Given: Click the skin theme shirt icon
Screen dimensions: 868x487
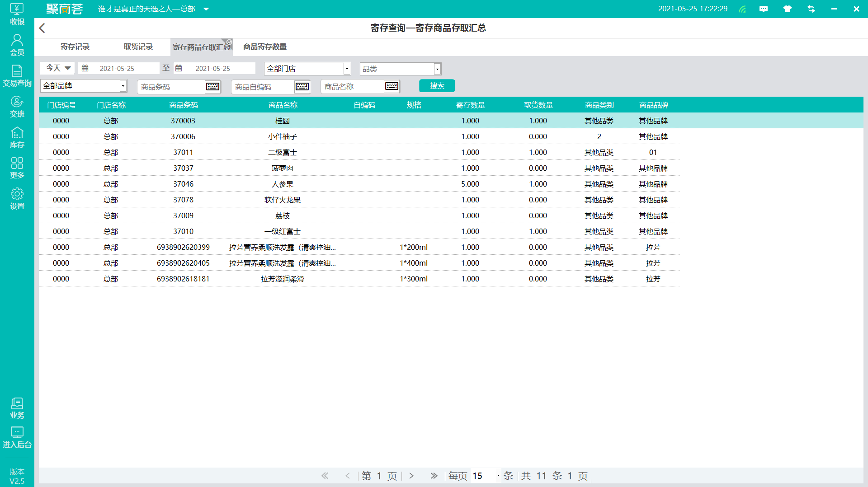Looking at the screenshot, I should pos(788,9).
